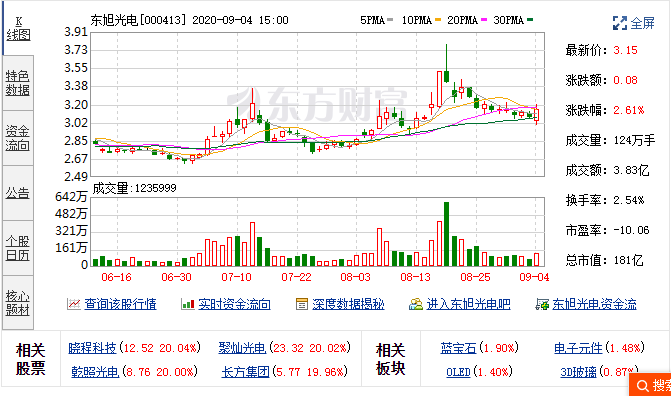Screen dimensions: 671x396
Task: Open 进入东旭光电吧 link
Action: 468,304
